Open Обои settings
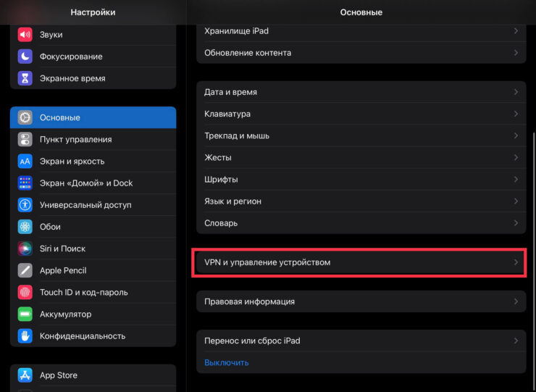 [x=93, y=227]
